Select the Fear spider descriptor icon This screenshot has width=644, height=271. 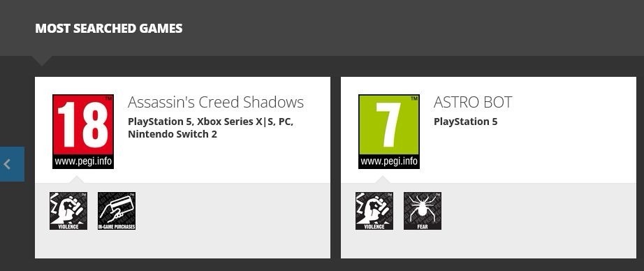[423, 211]
